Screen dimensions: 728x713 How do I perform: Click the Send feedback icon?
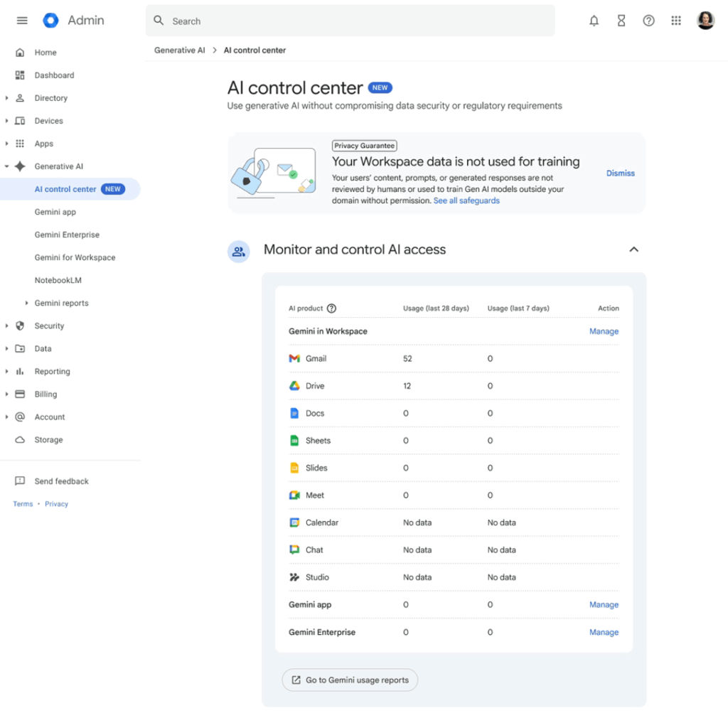click(x=20, y=481)
